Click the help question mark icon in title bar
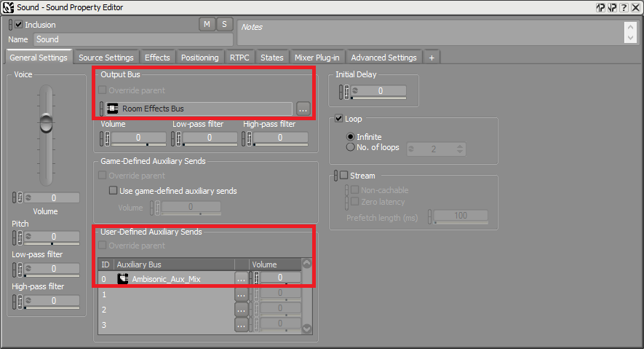644x349 pixels. (x=624, y=7)
